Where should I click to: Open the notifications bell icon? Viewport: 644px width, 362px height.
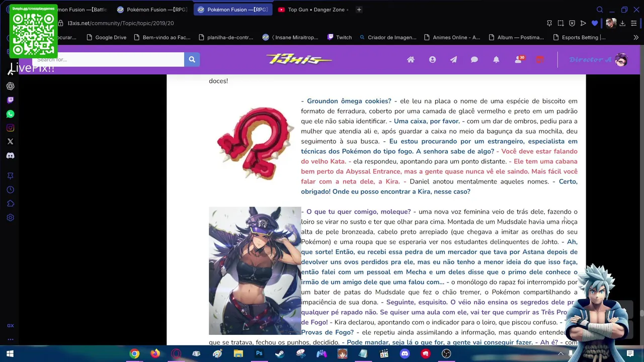(496, 59)
